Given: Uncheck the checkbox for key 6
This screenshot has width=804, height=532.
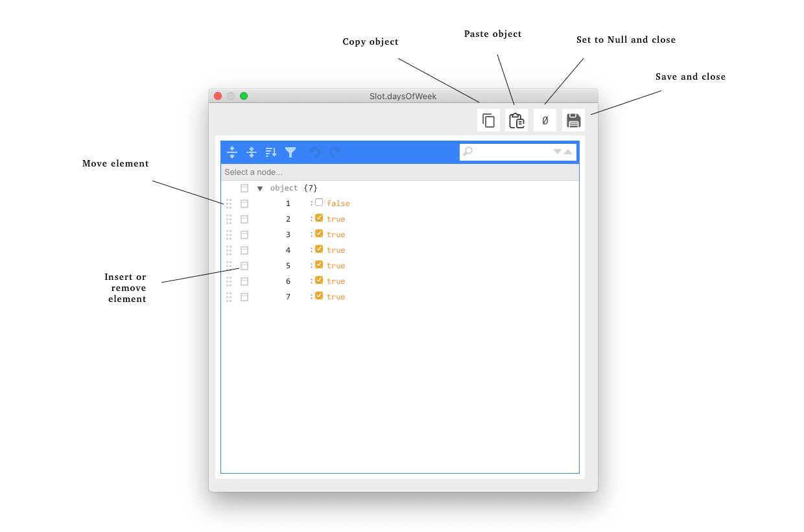Looking at the screenshot, I should (x=319, y=280).
